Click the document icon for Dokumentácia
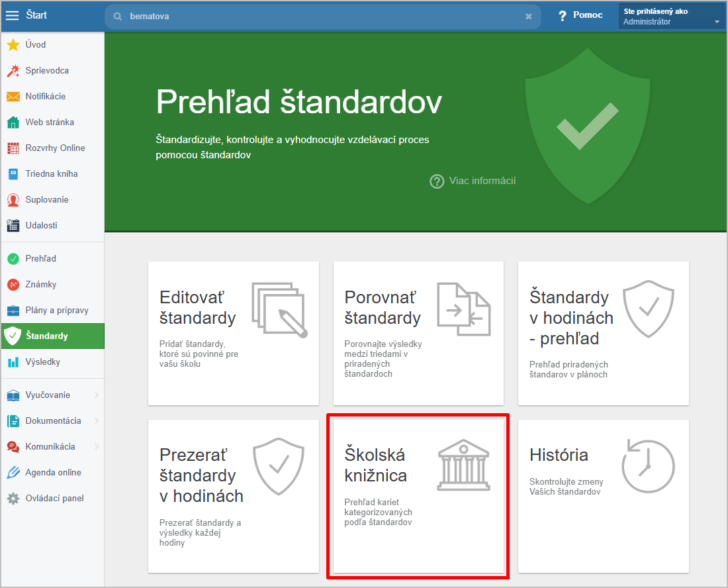Viewport: 728px width, 588px height. 13,420
